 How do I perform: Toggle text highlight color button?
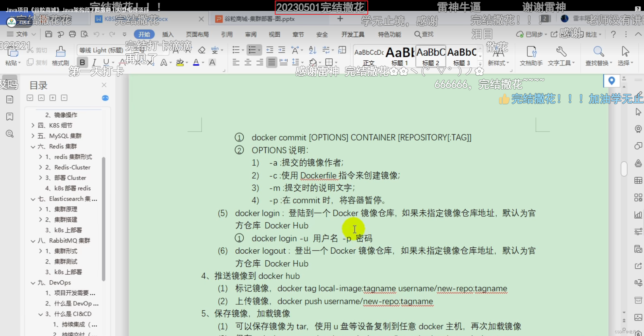[x=180, y=62]
